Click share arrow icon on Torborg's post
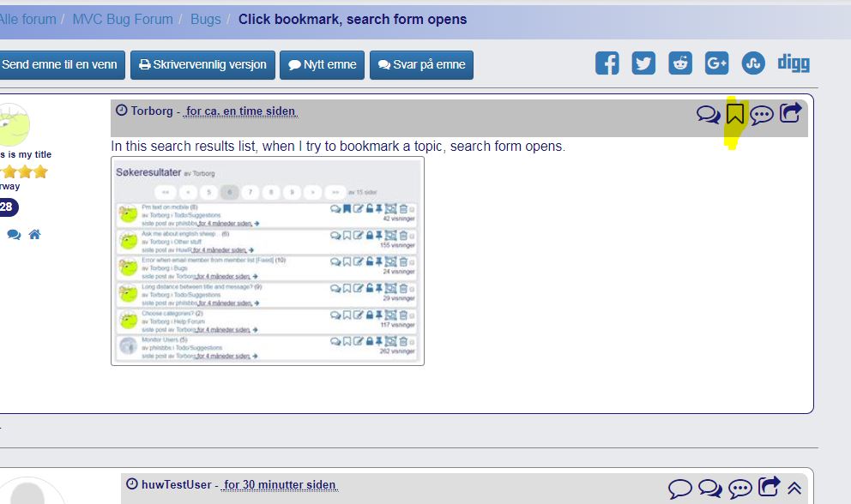This screenshot has height=504, width=851. pyautogui.click(x=790, y=113)
